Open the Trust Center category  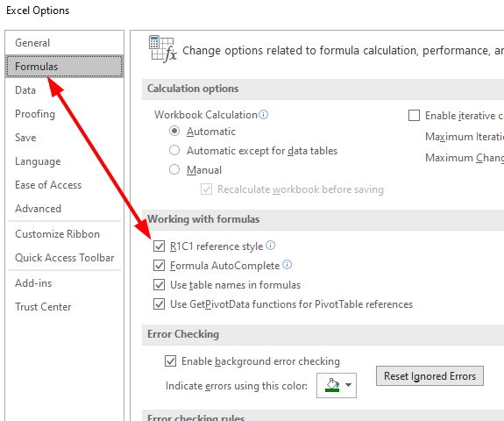pos(43,306)
